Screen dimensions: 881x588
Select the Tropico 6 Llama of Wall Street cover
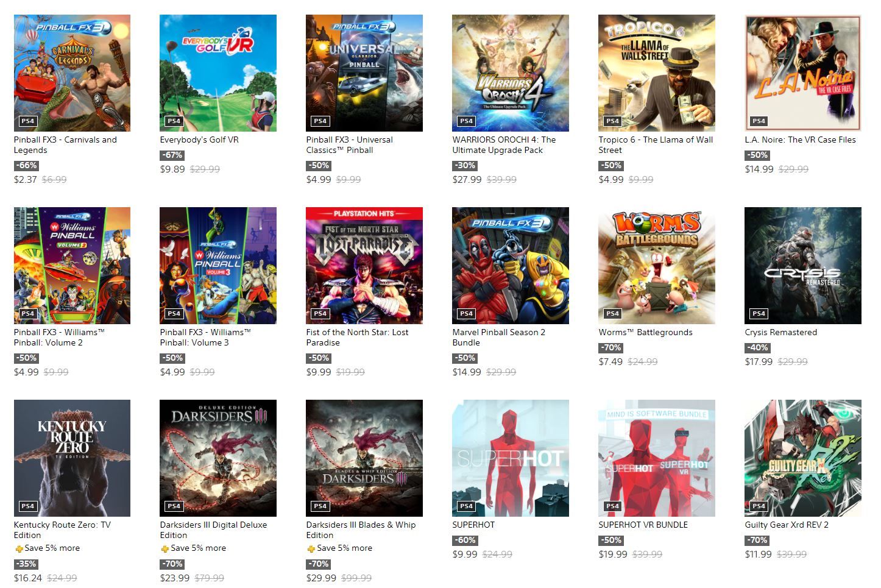[657, 73]
